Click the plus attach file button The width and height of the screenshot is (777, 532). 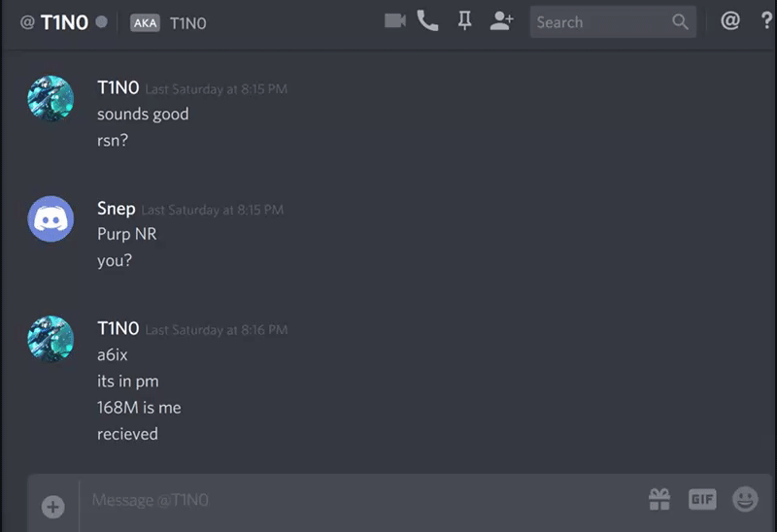tap(53, 507)
